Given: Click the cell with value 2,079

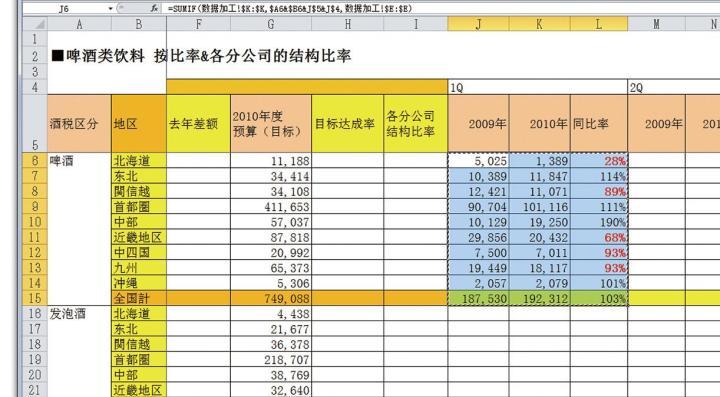Looking at the screenshot, I should (x=540, y=283).
